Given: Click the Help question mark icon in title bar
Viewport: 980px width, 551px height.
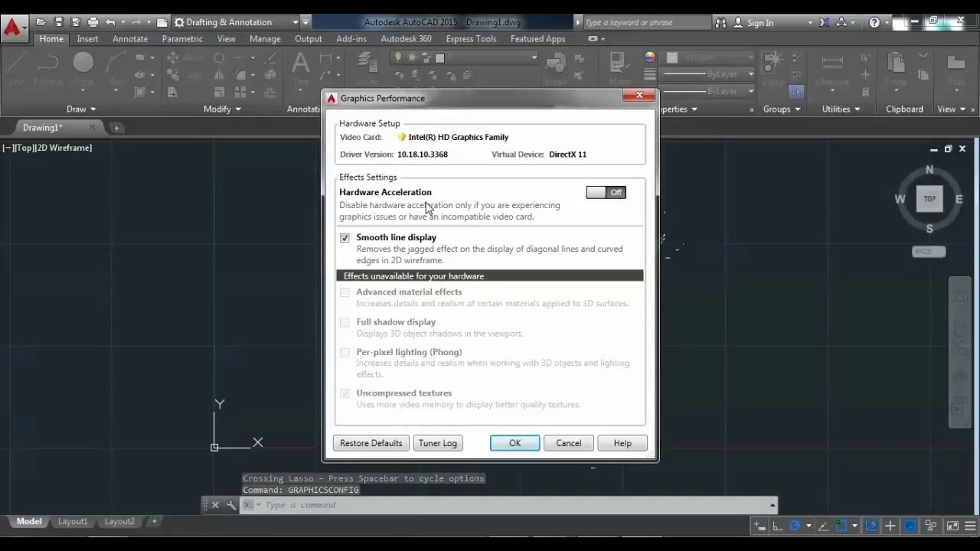Looking at the screenshot, I should tap(875, 22).
